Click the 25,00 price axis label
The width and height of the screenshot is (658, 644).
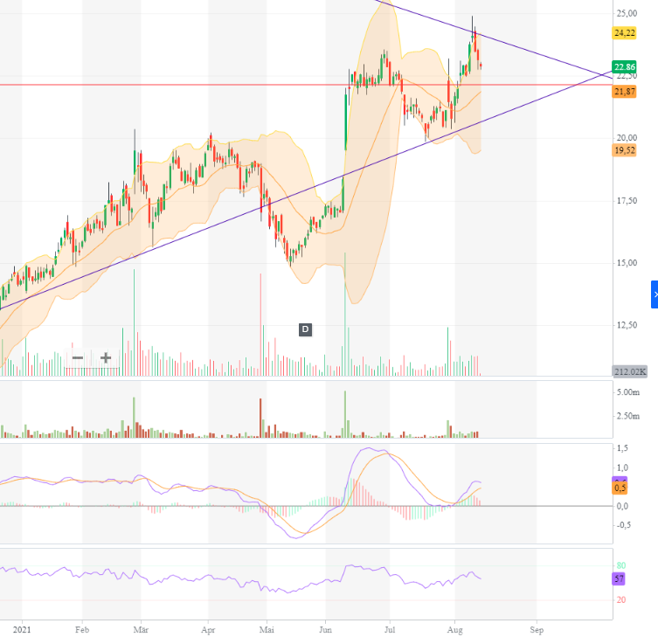pos(627,13)
